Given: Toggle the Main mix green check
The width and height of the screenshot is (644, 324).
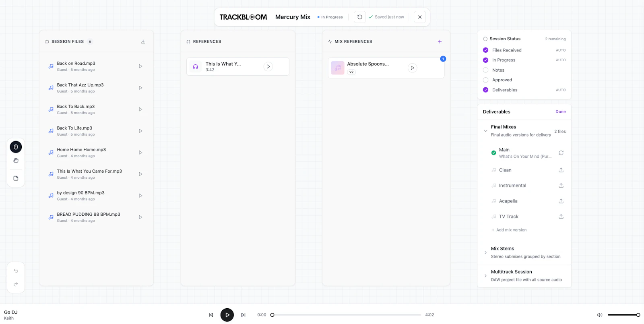Looking at the screenshot, I should click(493, 153).
